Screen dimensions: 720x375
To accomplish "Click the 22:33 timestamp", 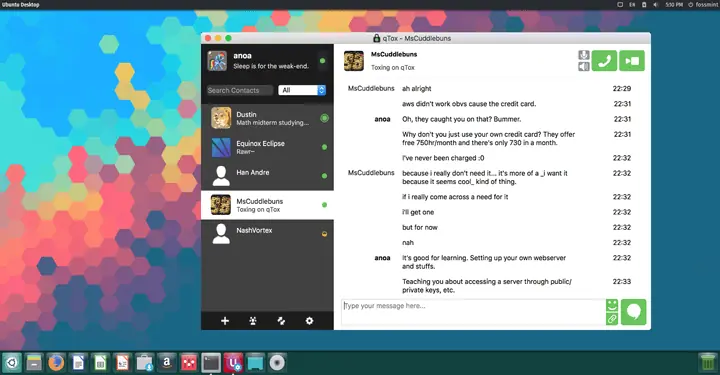I will (x=622, y=281).
